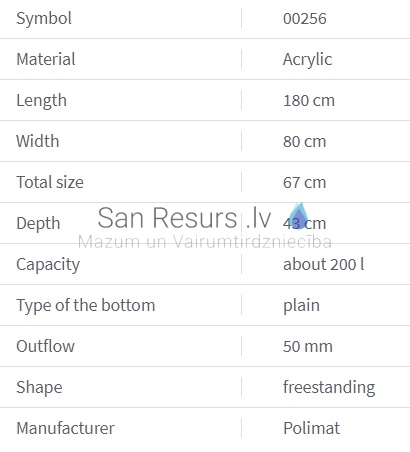Click the about 200 l capacity value
This screenshot has width=410, height=452.
click(323, 265)
